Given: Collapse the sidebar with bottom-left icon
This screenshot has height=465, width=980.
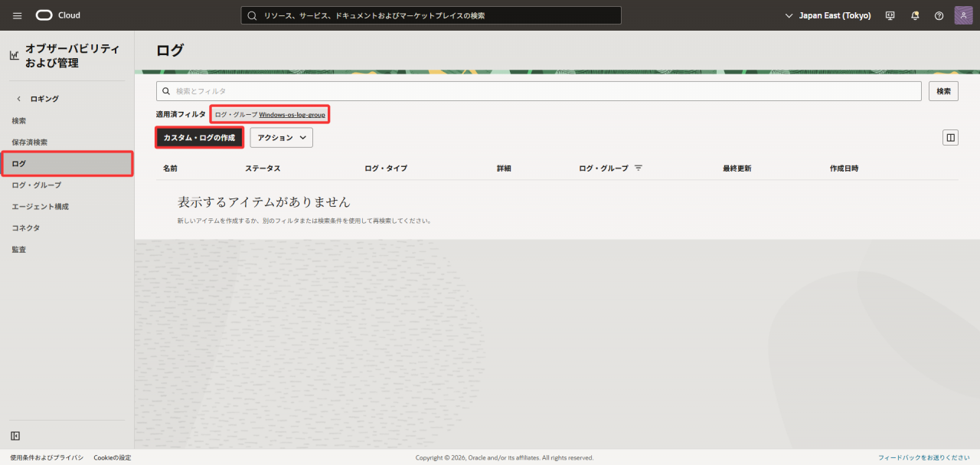Looking at the screenshot, I should (15, 436).
